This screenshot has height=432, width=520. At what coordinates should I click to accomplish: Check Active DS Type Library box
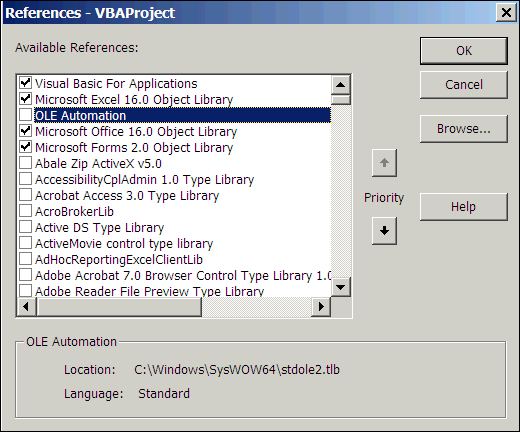[x=26, y=227]
